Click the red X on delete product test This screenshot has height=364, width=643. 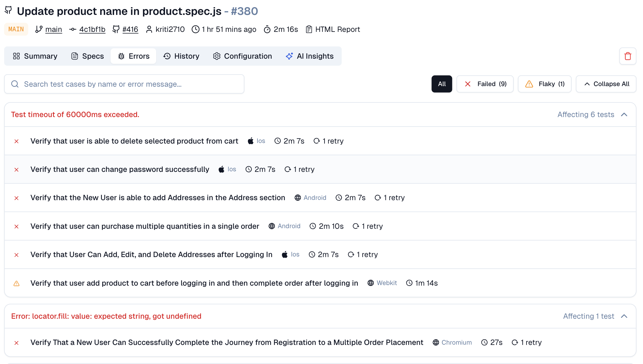(17, 141)
